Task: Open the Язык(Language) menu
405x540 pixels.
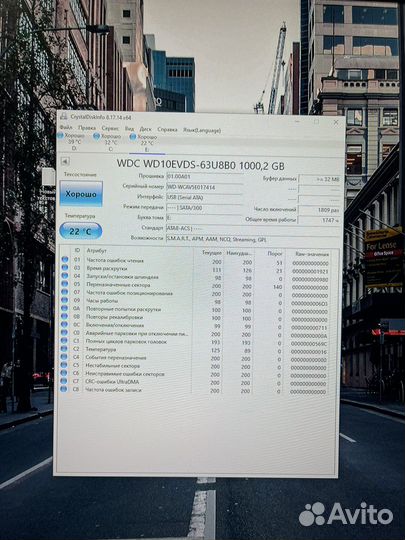Action: (202, 131)
